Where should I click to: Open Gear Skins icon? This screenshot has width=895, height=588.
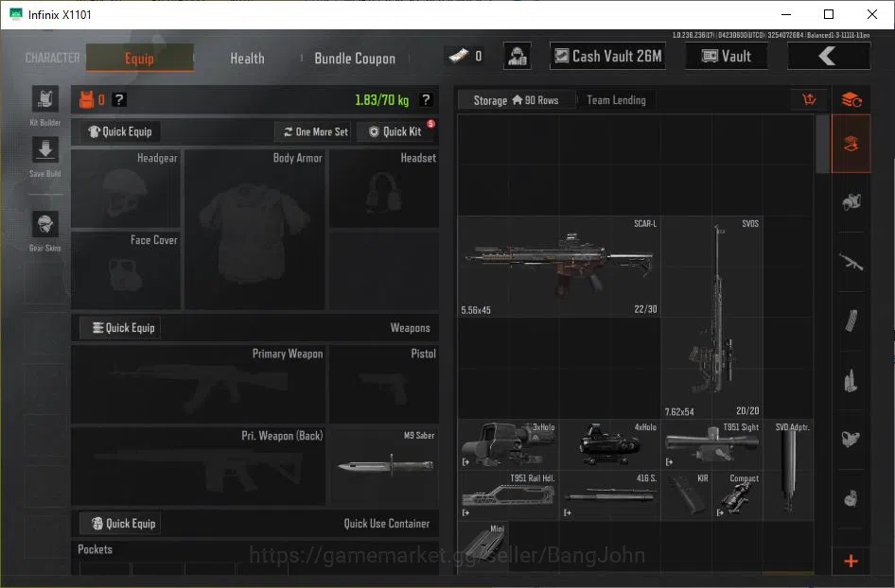click(x=45, y=223)
